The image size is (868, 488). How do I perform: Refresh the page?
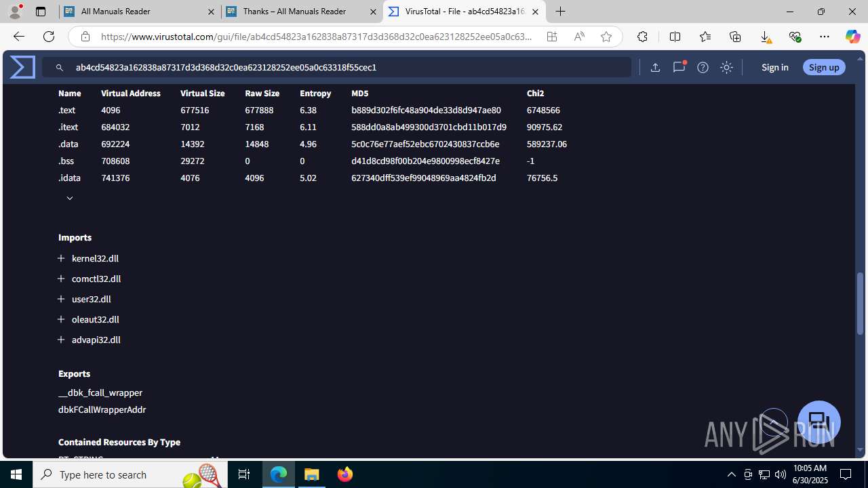tap(49, 37)
